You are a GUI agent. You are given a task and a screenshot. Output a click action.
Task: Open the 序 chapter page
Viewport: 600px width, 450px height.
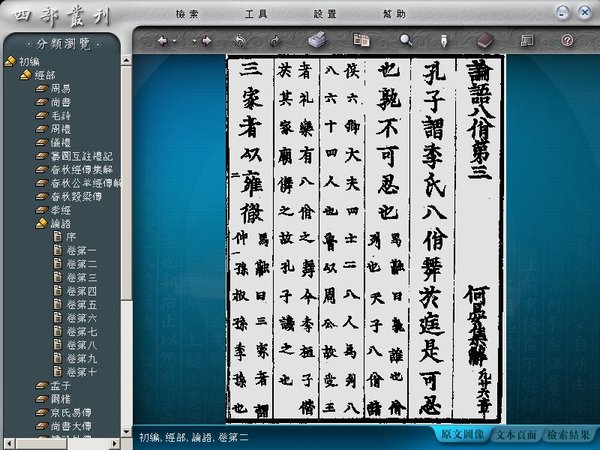71,237
